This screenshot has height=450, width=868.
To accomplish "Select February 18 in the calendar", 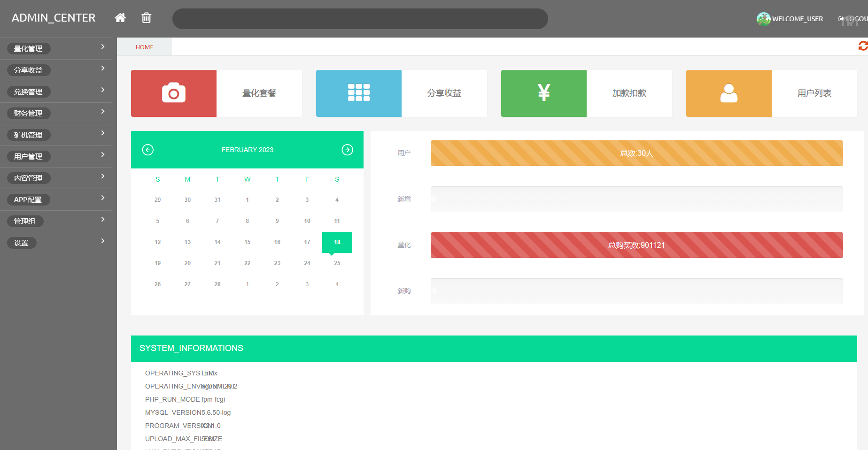I will coord(337,242).
